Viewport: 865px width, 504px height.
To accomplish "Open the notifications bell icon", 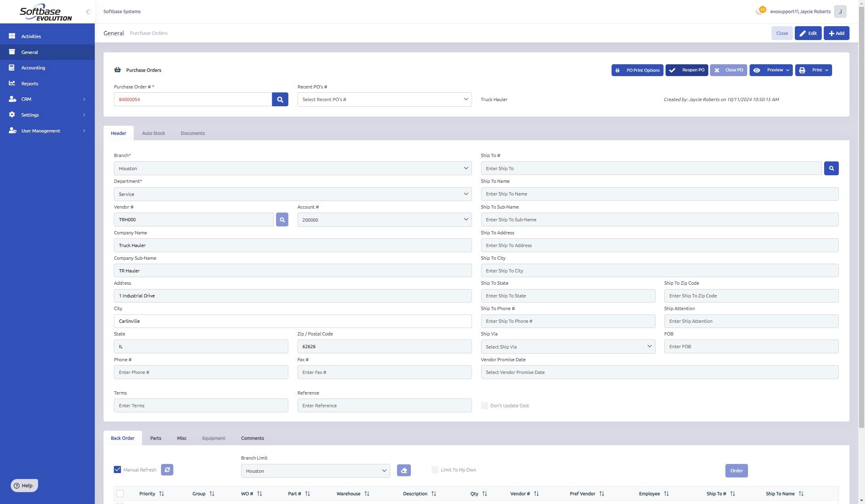I will pyautogui.click(x=759, y=11).
